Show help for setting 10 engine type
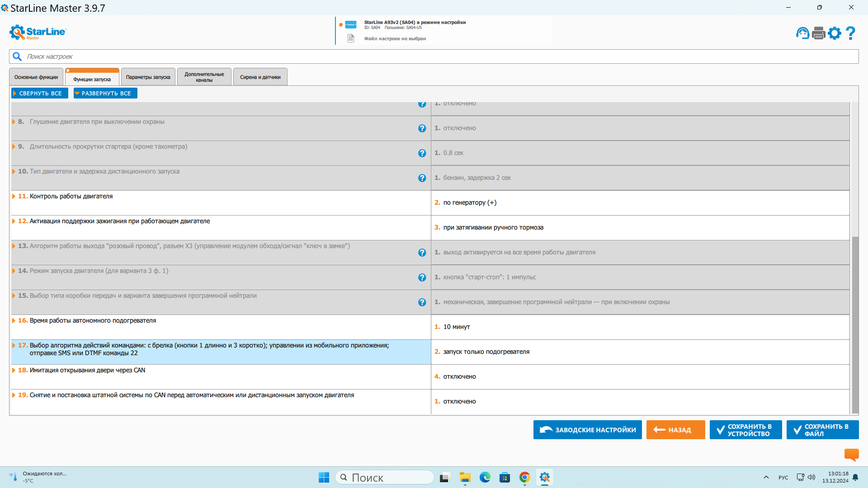Screen dimensions: 868x488 (422, 178)
